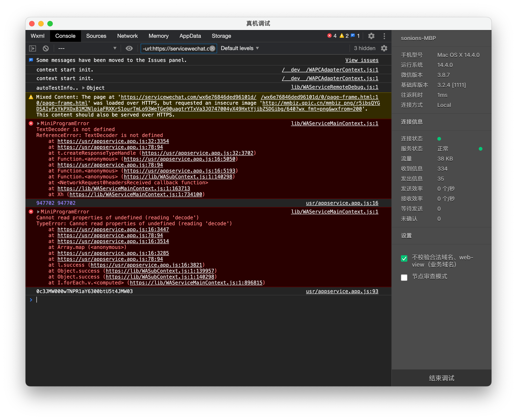The image size is (517, 420).
Task: Open the three-dot more options menu
Action: pos(384,36)
